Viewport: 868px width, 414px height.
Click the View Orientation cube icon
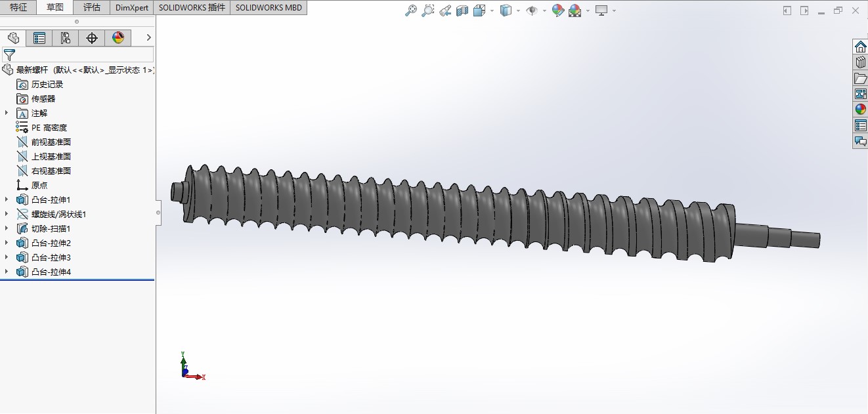[x=479, y=10]
